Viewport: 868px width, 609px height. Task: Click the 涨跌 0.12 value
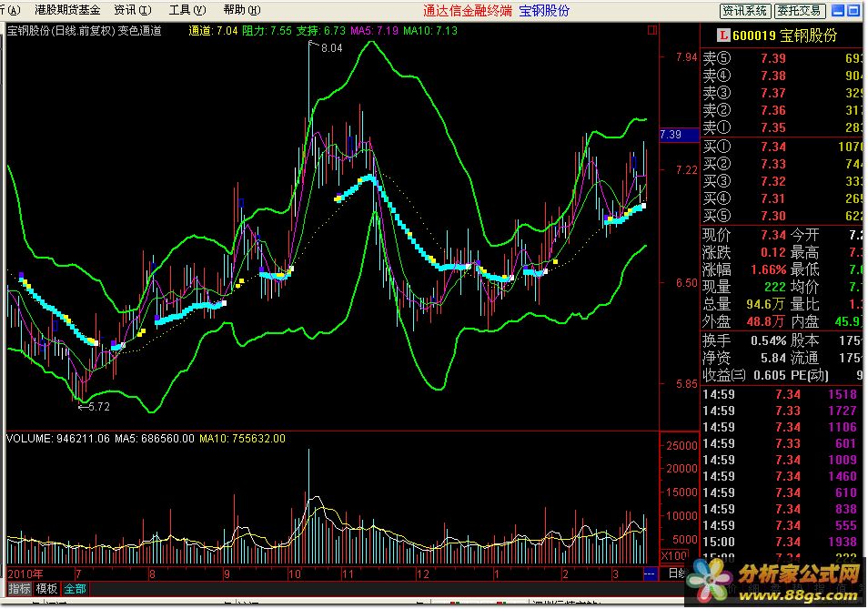(773, 252)
